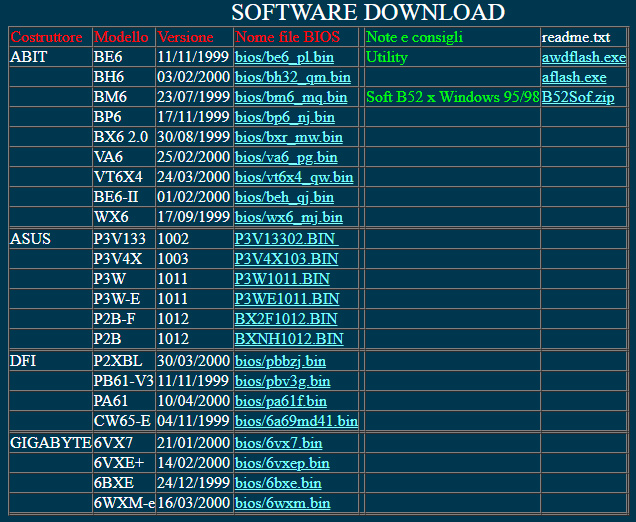Download the P3V13302.BIN ASUS BIOS
This screenshot has height=522, width=636.
pyautogui.click(x=286, y=238)
